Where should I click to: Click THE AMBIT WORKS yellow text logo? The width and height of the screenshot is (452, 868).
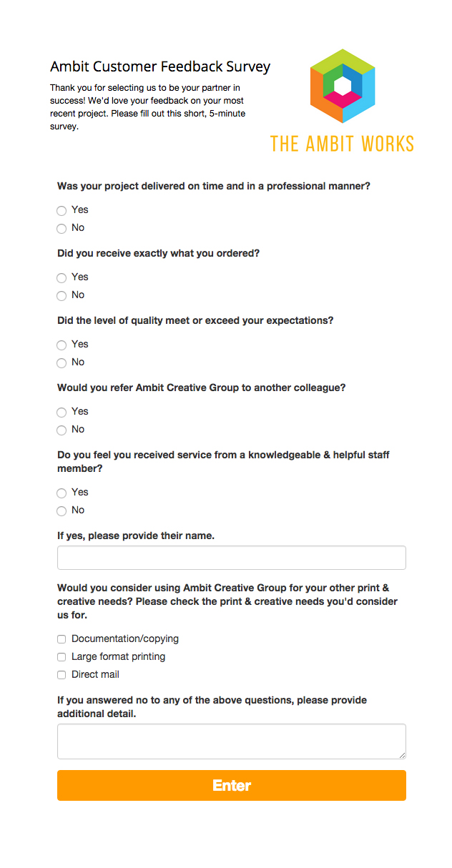tap(342, 144)
